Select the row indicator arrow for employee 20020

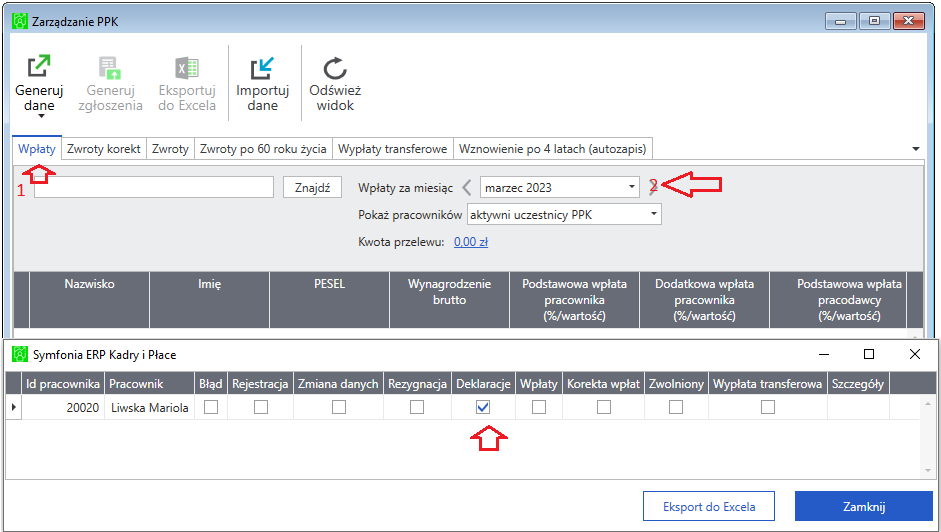pos(14,407)
